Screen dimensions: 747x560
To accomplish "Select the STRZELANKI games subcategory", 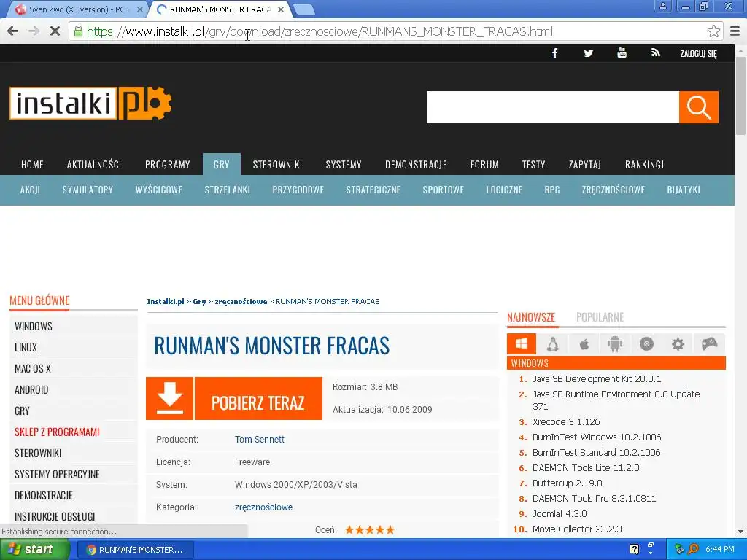I will [228, 190].
